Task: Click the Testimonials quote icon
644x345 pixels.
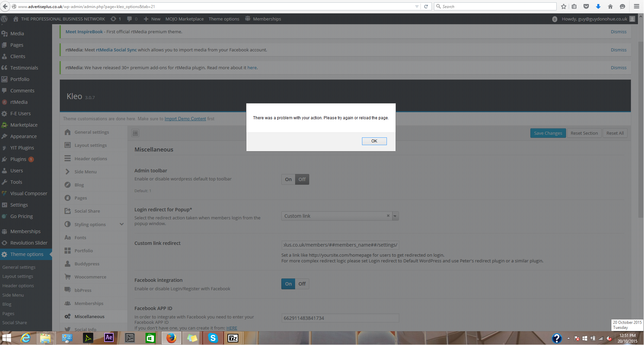Action: point(4,68)
